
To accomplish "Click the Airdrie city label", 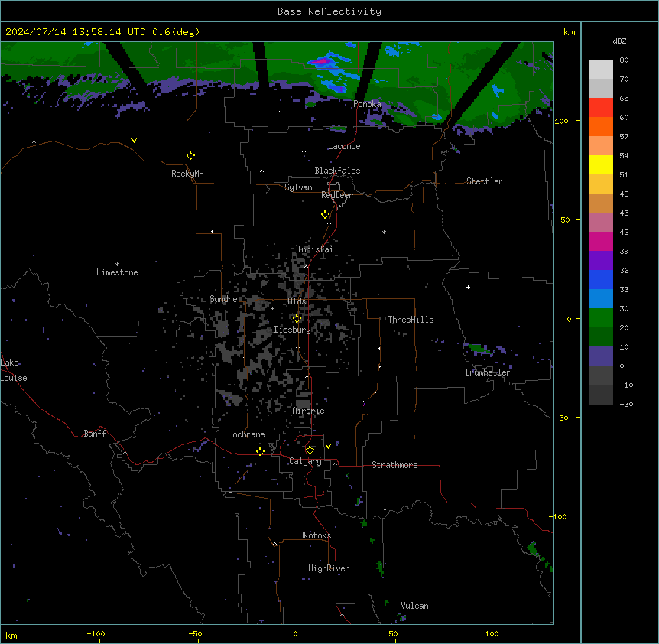I will coord(309,411).
